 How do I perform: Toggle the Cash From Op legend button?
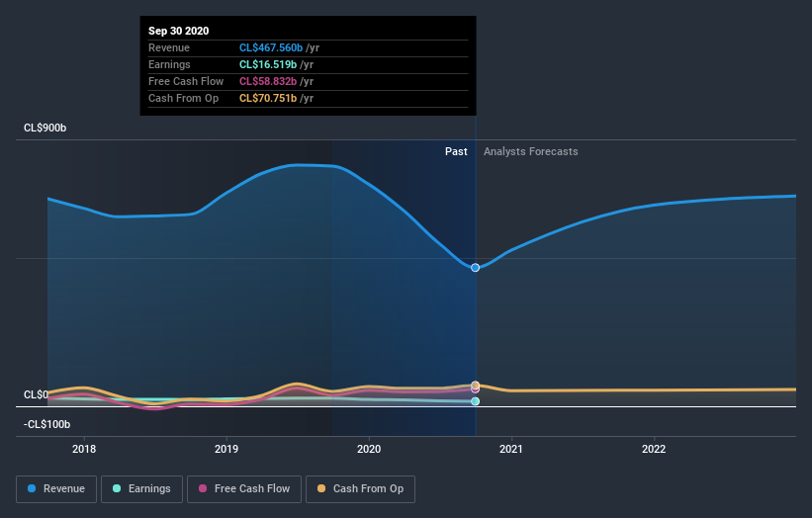coord(360,489)
